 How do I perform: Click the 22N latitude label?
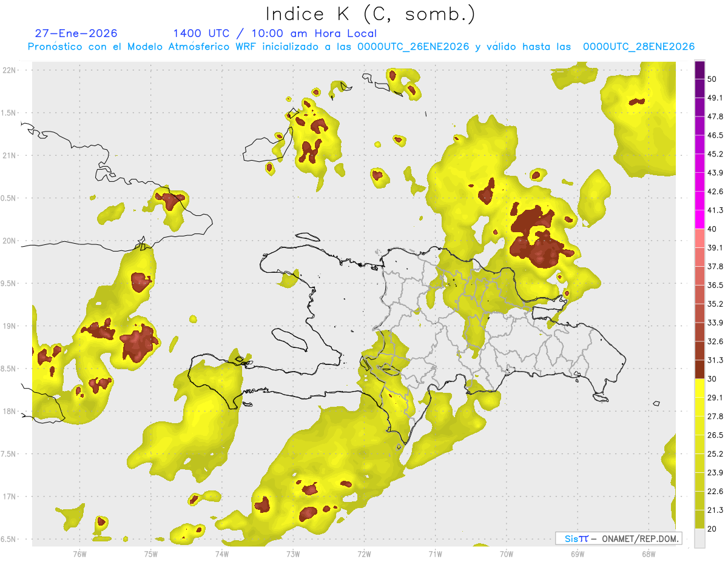coord(10,70)
